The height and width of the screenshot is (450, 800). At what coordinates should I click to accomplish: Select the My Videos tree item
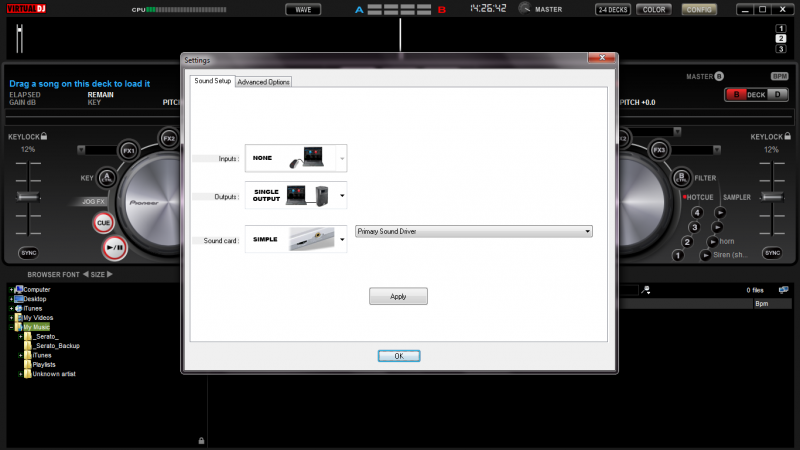pos(38,318)
